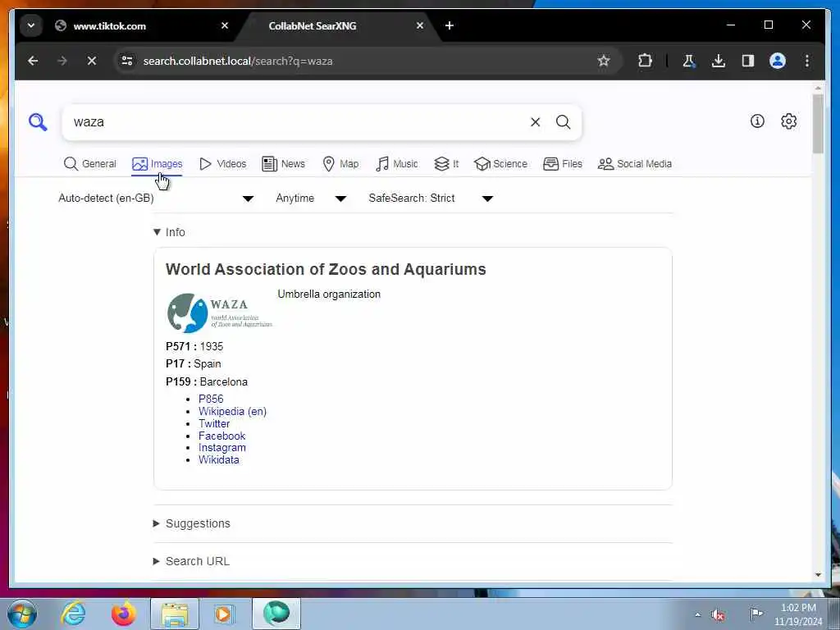The width and height of the screenshot is (840, 630).
Task: Open a new tab with the plus button
Action: click(x=450, y=25)
